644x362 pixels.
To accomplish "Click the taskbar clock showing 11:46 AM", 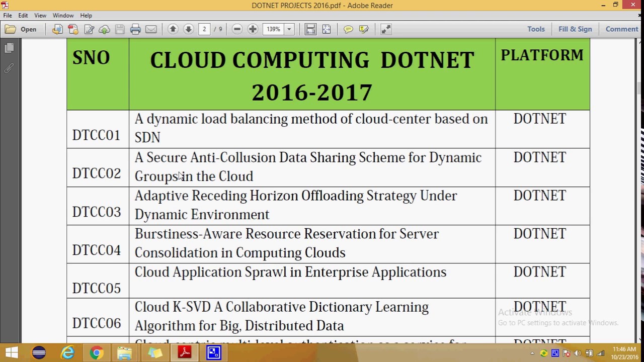I will point(624,353).
